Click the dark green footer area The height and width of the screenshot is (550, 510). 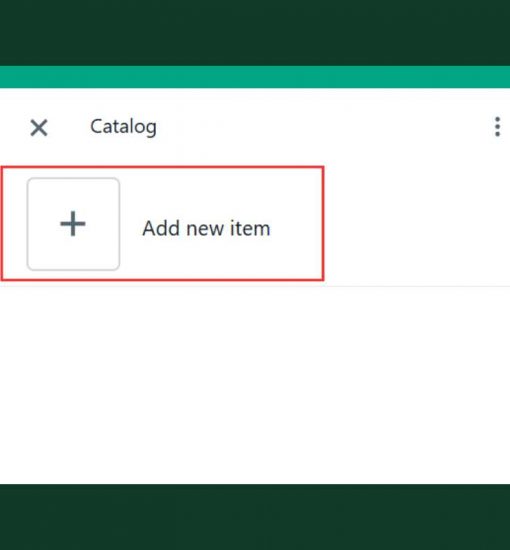(255, 517)
